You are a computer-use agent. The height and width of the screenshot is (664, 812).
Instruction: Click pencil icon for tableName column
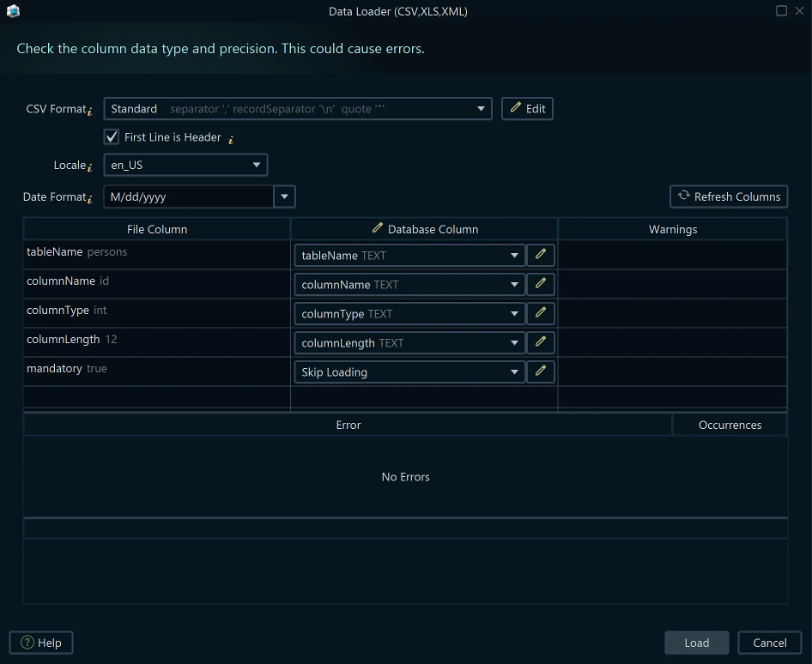[541, 256]
